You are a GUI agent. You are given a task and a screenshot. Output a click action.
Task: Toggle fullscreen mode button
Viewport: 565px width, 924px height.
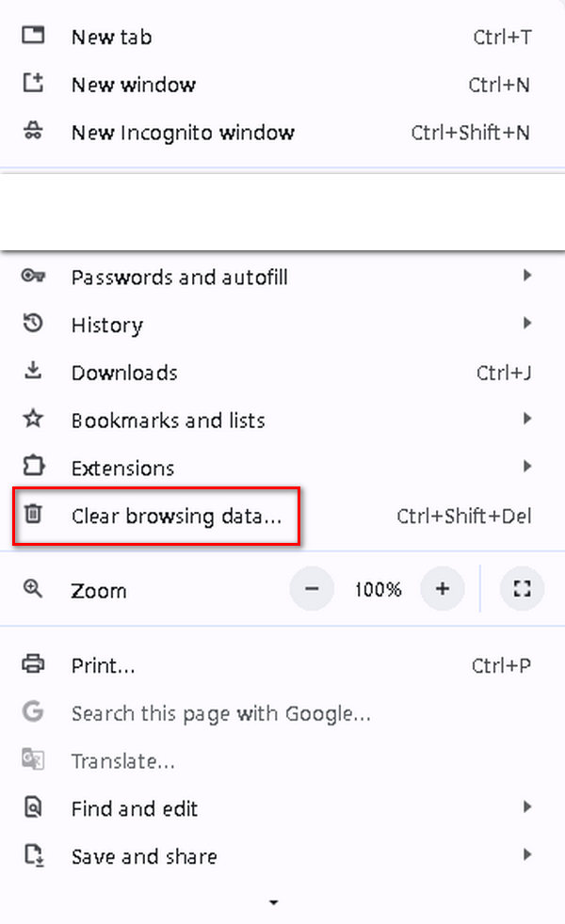[x=523, y=590]
